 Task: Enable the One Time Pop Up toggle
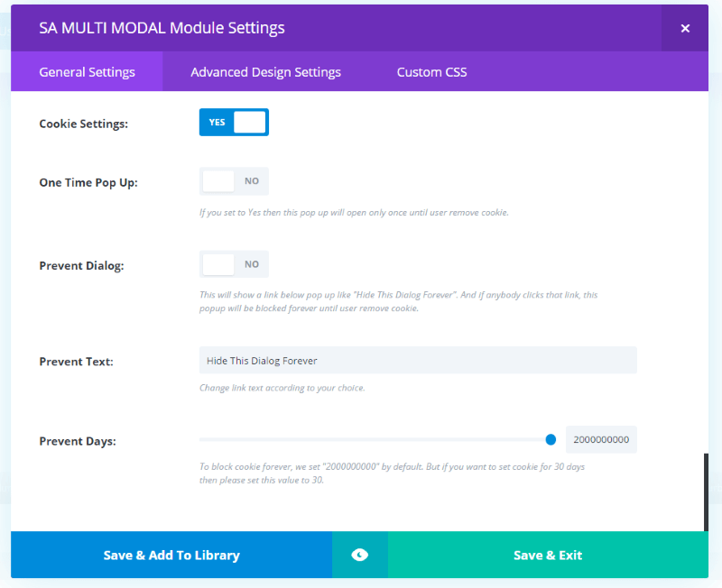point(234,181)
